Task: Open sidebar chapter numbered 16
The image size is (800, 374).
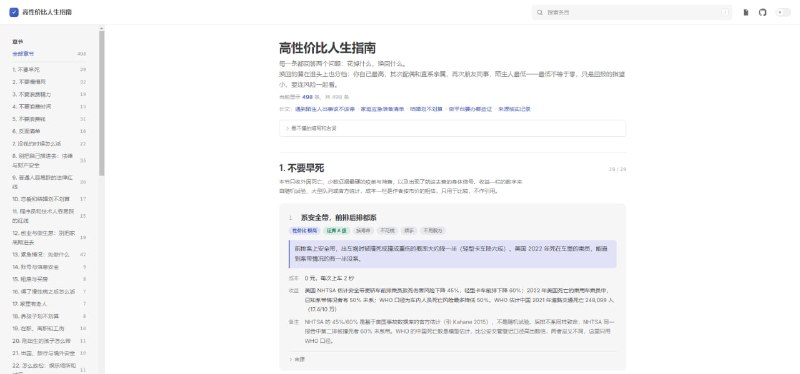Action: point(49,291)
